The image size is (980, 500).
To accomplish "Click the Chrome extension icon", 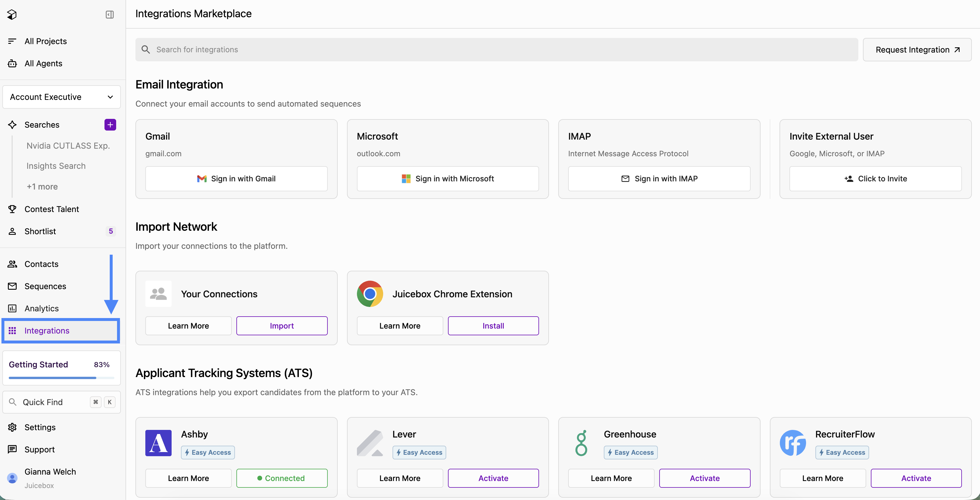I will [370, 294].
